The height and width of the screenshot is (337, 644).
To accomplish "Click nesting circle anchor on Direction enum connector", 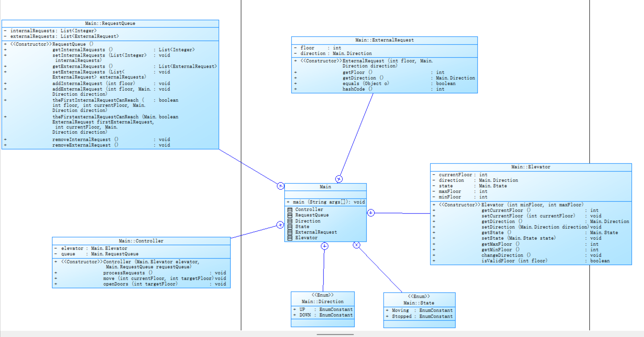I will click(324, 246).
